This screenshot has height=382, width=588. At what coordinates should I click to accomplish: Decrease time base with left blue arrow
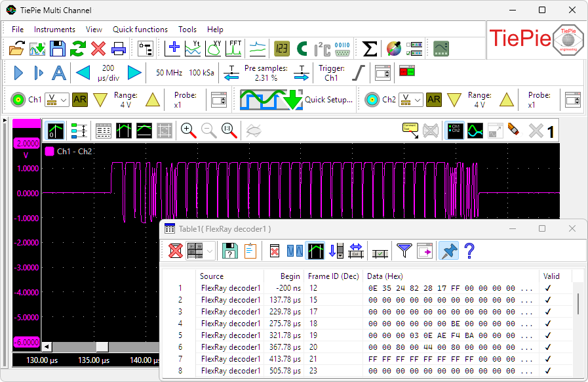(x=83, y=73)
